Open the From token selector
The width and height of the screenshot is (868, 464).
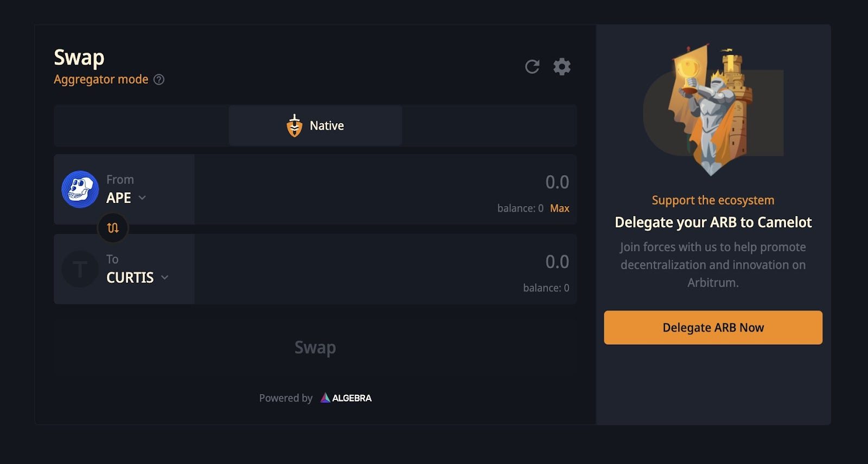(x=124, y=189)
